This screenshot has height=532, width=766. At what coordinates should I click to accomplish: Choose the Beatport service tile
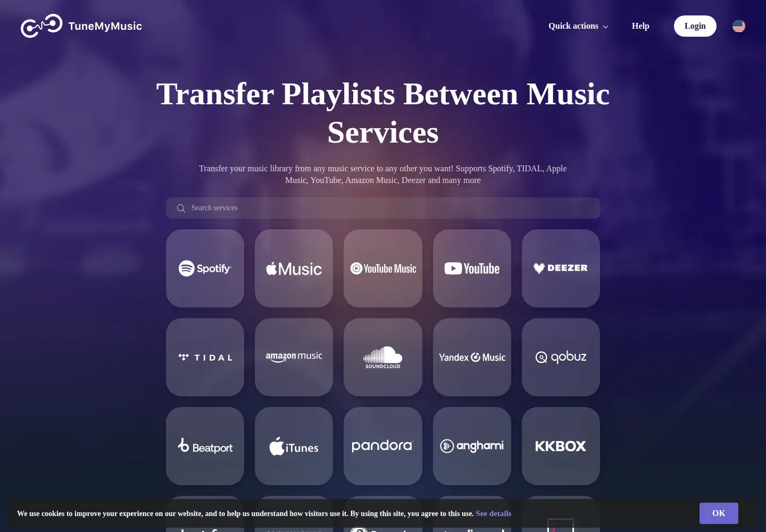pyautogui.click(x=205, y=446)
